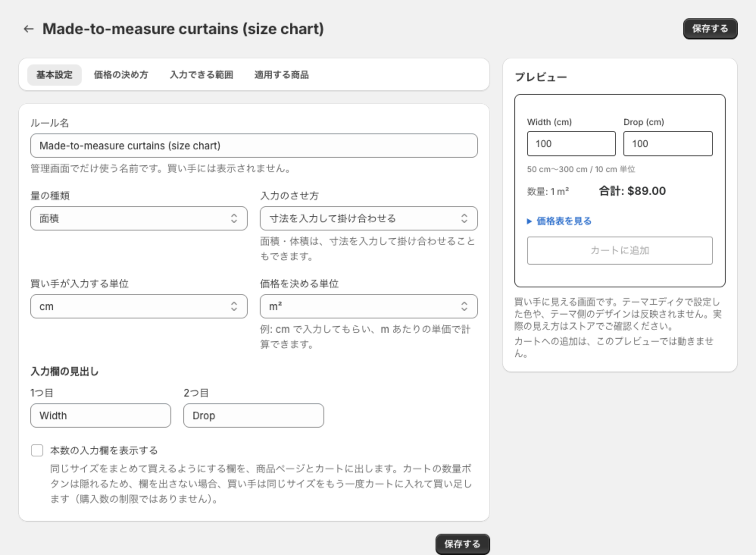This screenshot has height=555, width=756.
Task: Click the カートに追加 button in preview
Action: [x=620, y=251]
